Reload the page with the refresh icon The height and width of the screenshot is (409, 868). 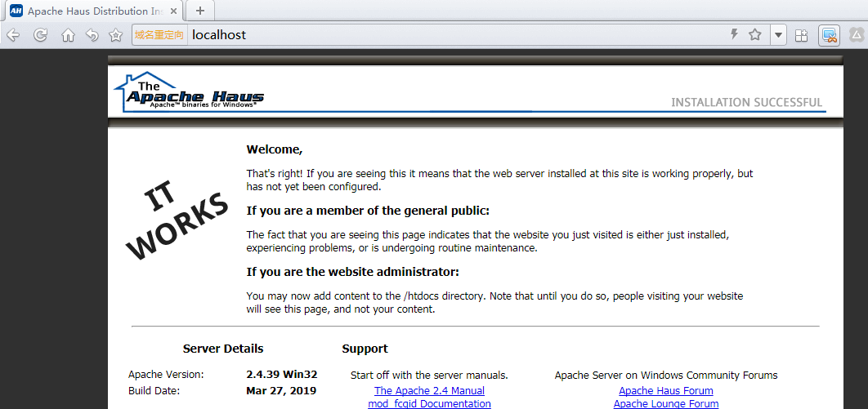pos(40,35)
